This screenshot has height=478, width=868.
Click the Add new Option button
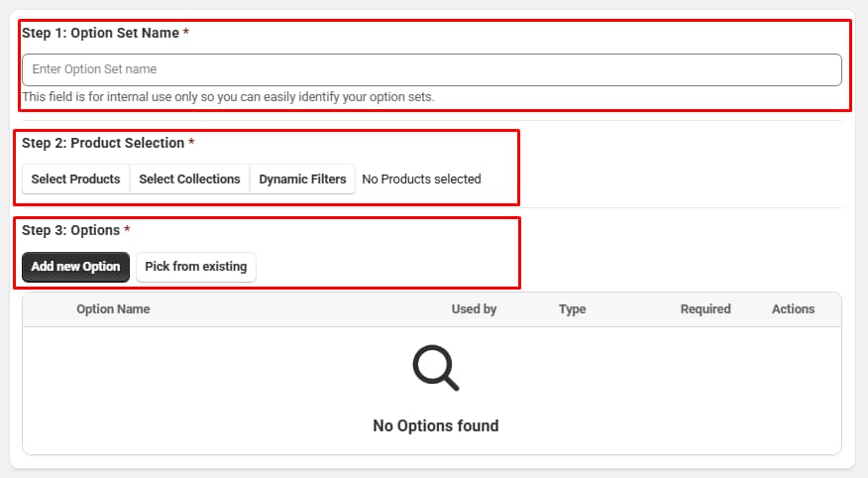pos(76,267)
